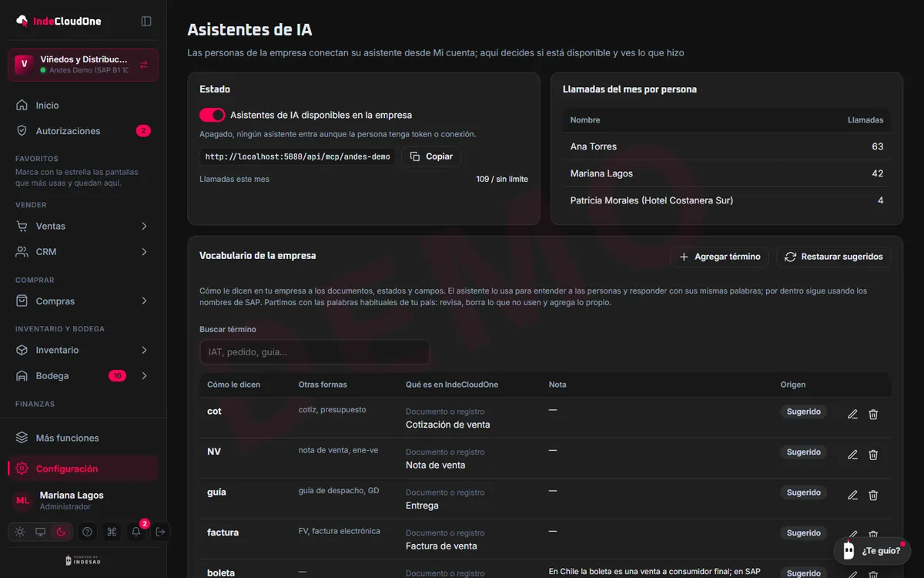Edit the "NV" vocabulary term
Screen dimensions: 924x578
pos(852,455)
